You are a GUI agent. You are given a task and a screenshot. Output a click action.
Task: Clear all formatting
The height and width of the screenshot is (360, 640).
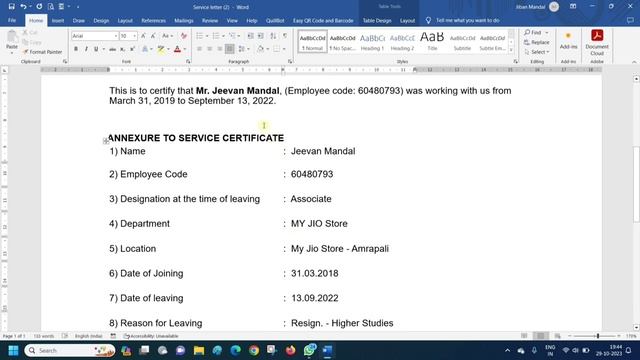(x=184, y=36)
